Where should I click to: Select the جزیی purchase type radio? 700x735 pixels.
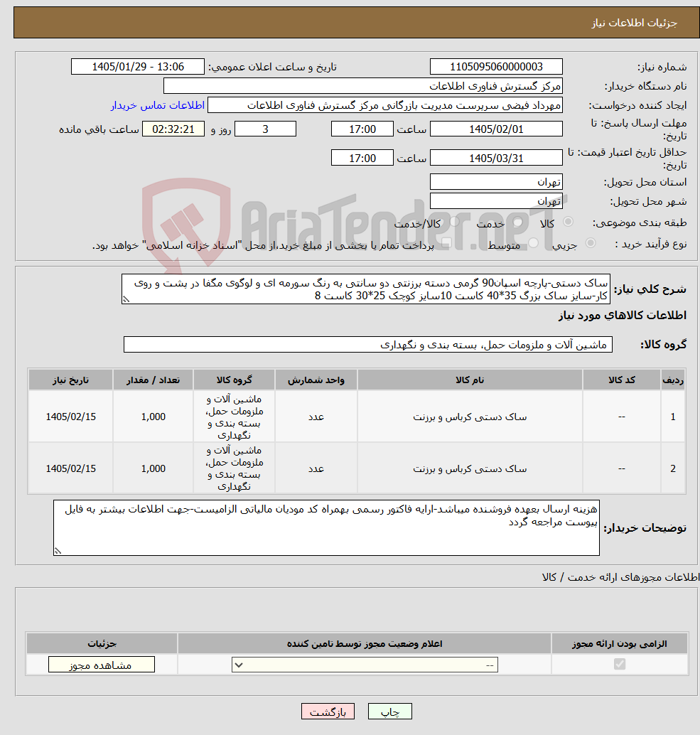[591, 243]
